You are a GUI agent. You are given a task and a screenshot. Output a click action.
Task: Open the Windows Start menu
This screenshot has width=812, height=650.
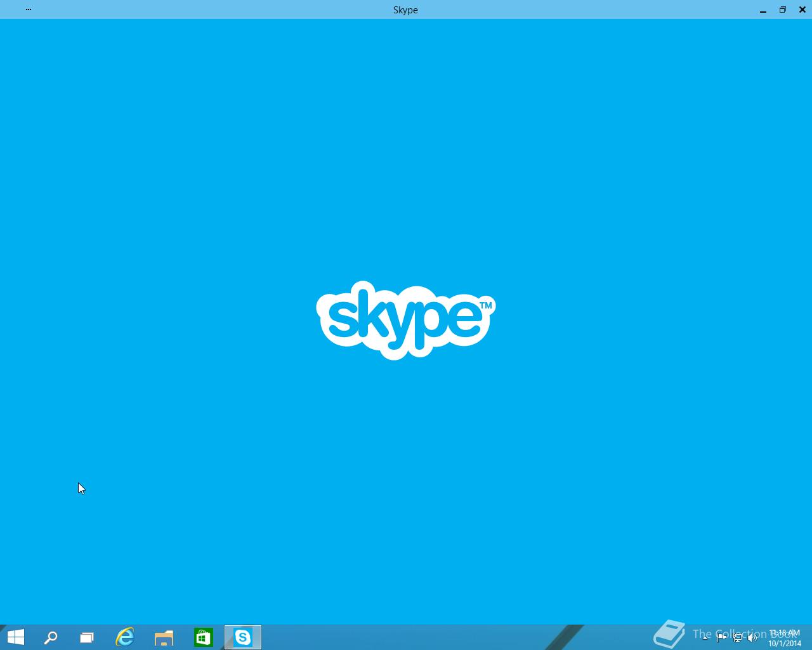(16, 637)
